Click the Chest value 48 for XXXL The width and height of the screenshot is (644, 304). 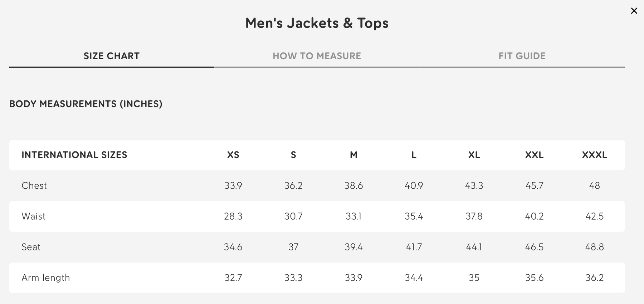click(594, 186)
